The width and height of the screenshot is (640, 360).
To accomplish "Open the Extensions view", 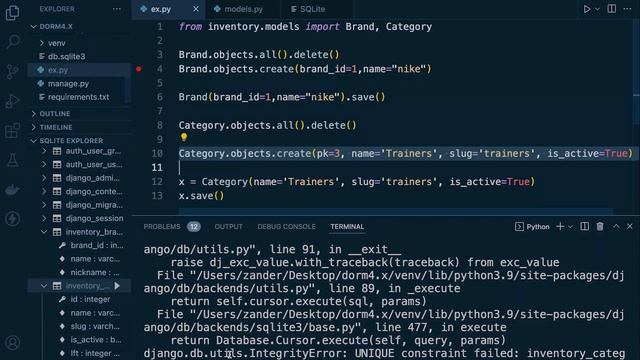I will (x=13, y=131).
